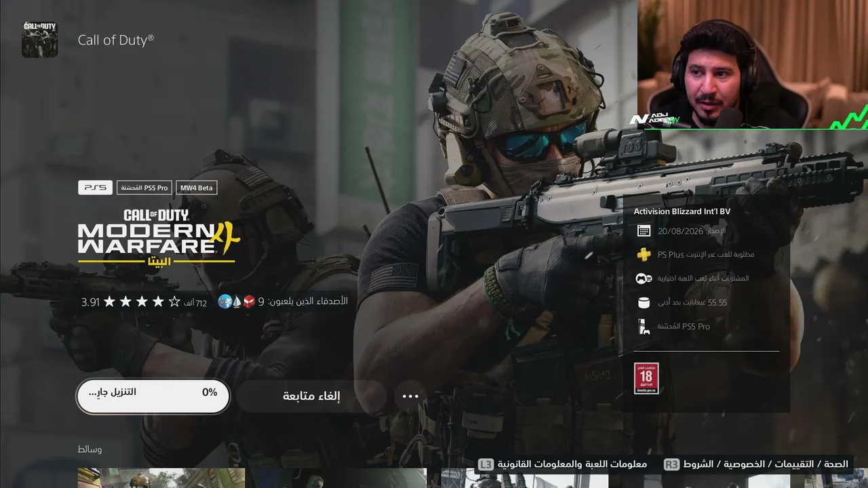Click the PS5 Pro المُحسّنة text in info panel

(684, 327)
